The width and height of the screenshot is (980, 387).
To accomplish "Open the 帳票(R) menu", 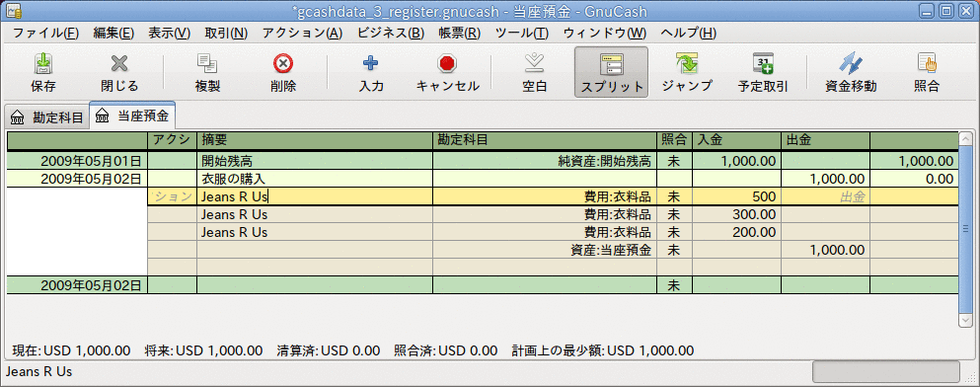I will point(459,34).
